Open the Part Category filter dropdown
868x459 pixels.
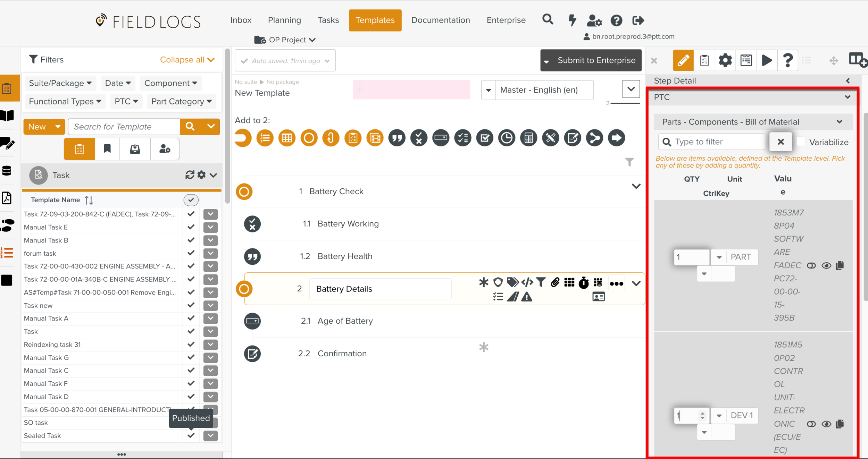pos(181,101)
